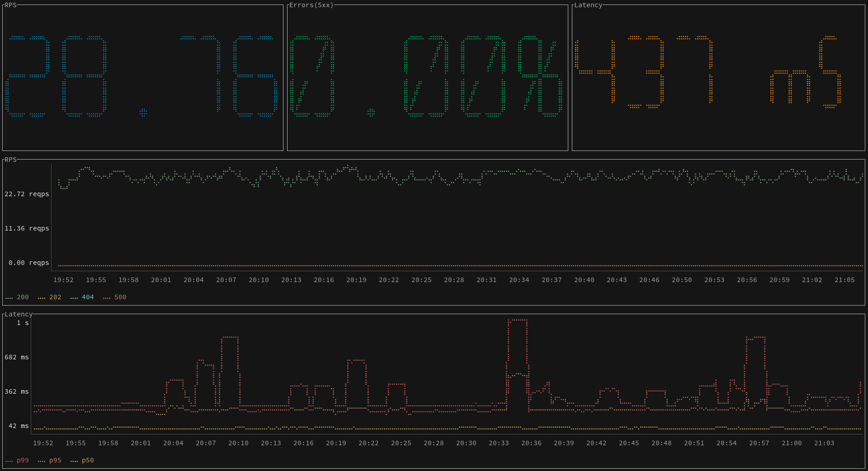Click 19:55 on the Latency chart time axis
868x471 pixels.
click(75, 443)
